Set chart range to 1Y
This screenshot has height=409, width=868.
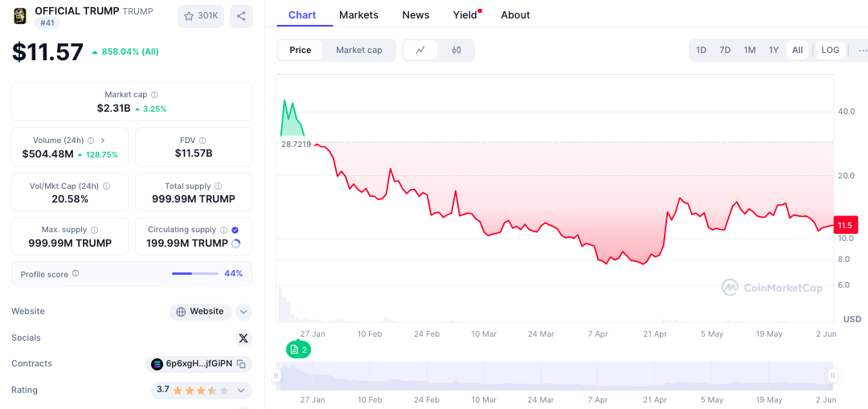[x=774, y=51]
